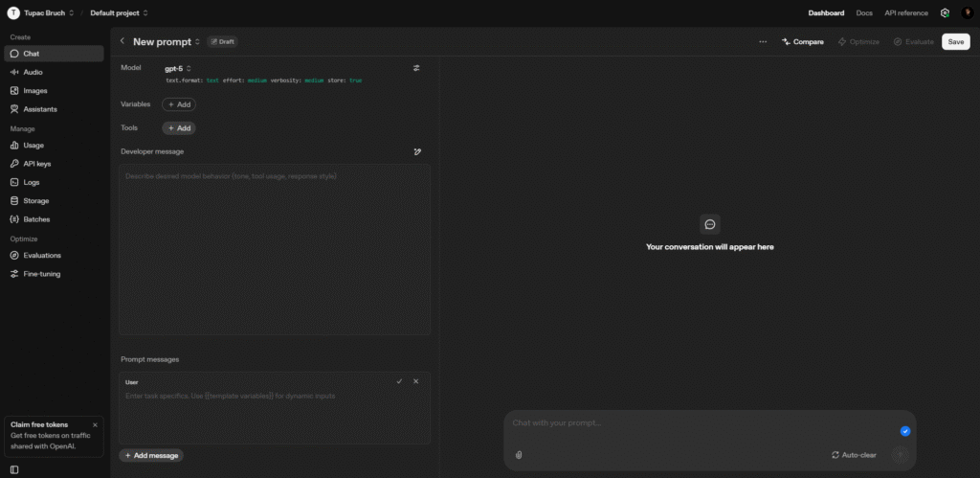Toggle the Auto-clear option
This screenshot has height=478, width=980.
[x=854, y=455]
